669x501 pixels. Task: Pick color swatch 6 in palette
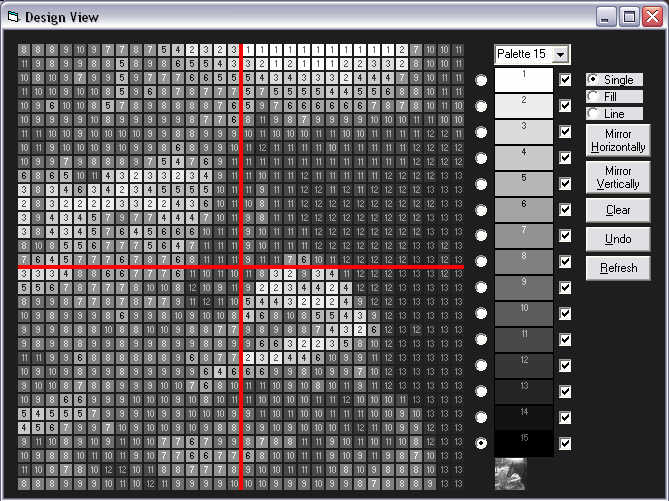pyautogui.click(x=524, y=210)
